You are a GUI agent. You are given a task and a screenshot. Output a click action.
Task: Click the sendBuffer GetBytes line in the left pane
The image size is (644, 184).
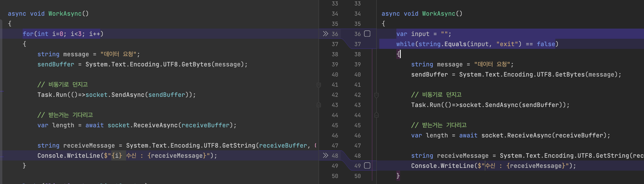click(143, 64)
